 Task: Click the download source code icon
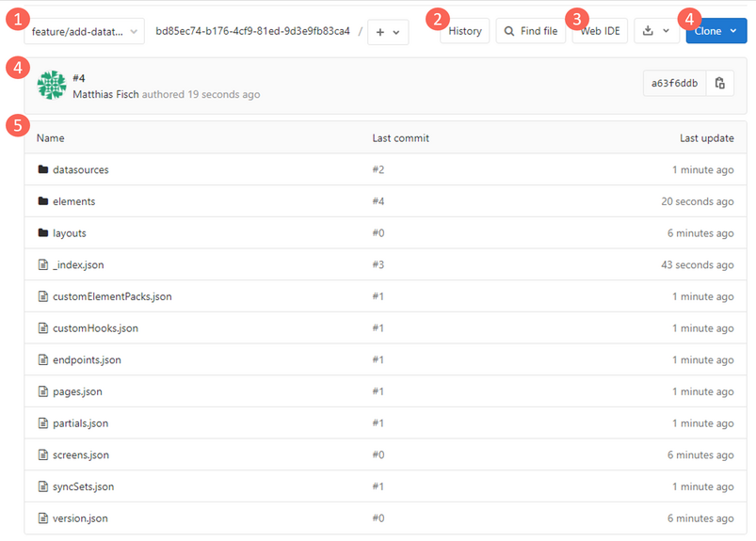click(649, 31)
